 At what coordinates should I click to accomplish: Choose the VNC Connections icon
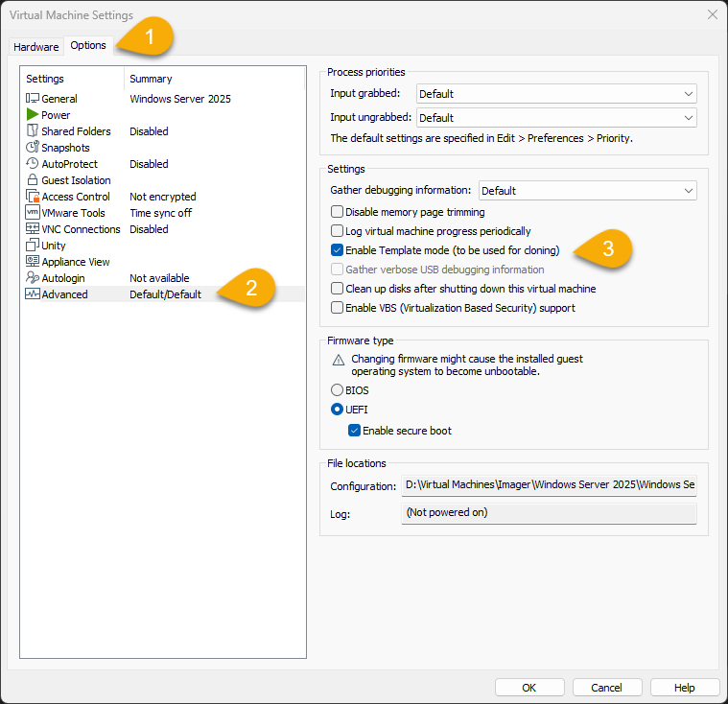tap(33, 228)
